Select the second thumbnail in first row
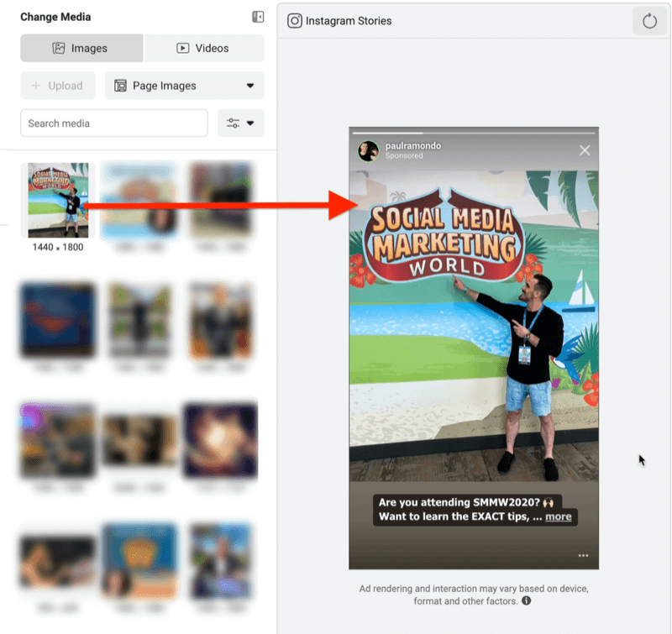Screen dimensions: 672x634 [139, 200]
